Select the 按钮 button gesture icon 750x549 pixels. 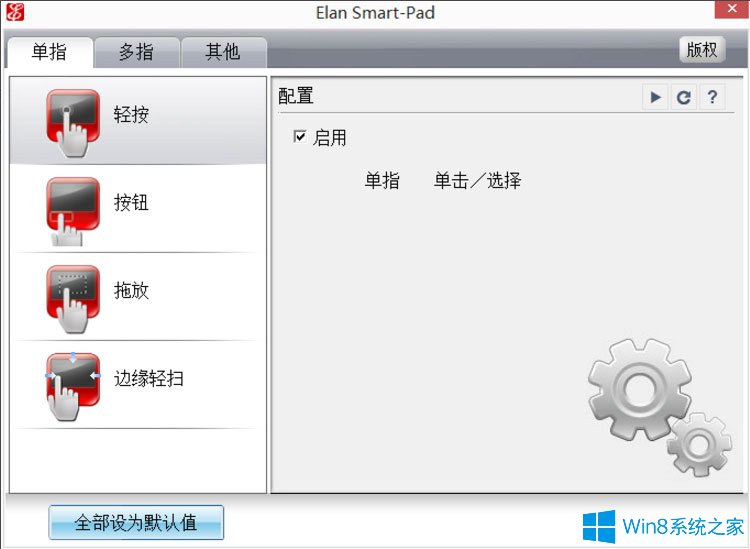tap(73, 211)
